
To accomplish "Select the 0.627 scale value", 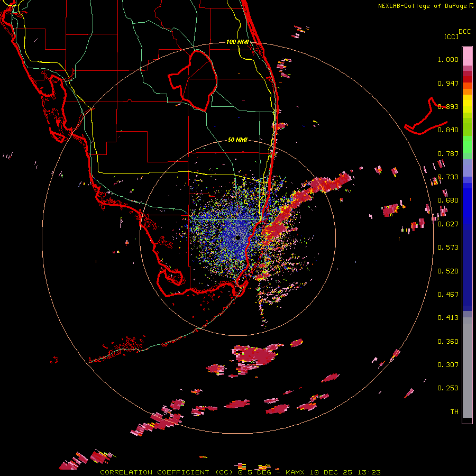I will 448,224.
